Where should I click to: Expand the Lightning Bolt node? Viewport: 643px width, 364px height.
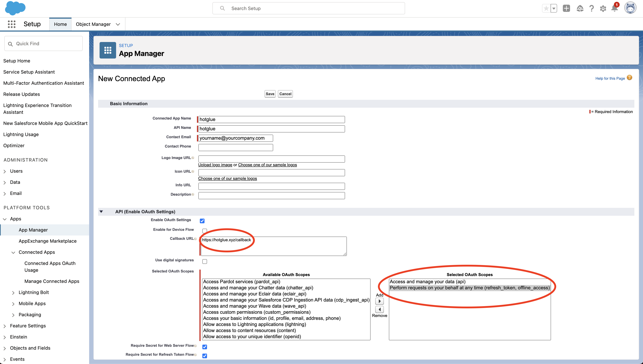pos(13,293)
